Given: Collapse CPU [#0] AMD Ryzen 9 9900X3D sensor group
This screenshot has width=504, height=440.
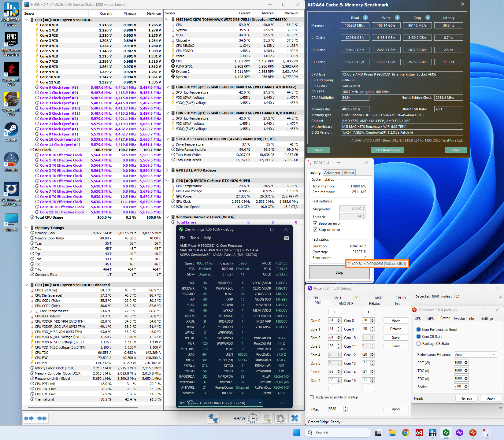Looking at the screenshot, I should [27, 20].
